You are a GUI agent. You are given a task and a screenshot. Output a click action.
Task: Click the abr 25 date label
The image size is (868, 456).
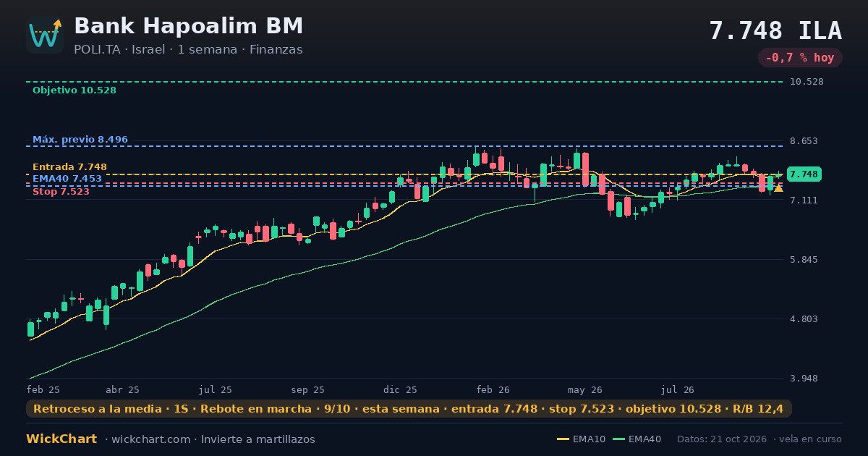pos(122,389)
